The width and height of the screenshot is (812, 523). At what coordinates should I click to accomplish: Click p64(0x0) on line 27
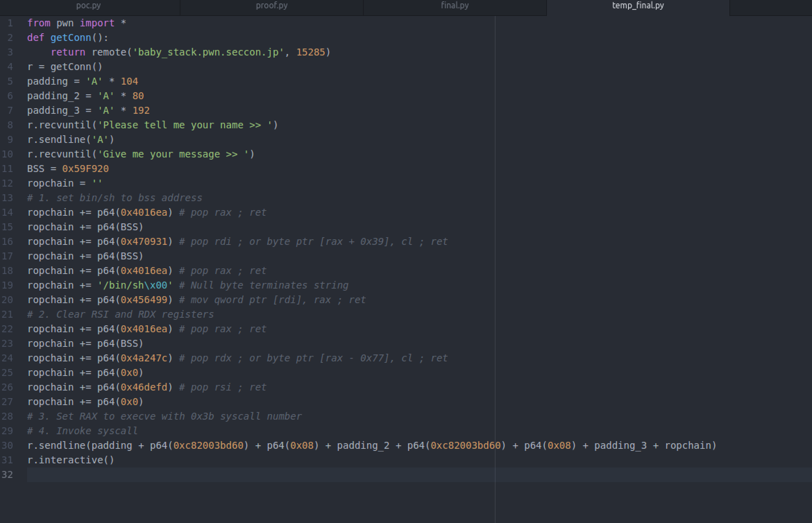coord(120,402)
